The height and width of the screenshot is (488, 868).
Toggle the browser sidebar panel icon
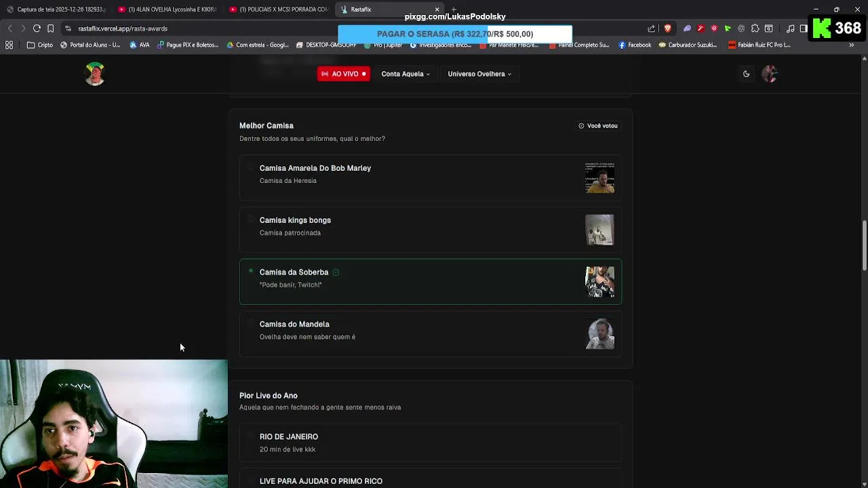click(804, 28)
